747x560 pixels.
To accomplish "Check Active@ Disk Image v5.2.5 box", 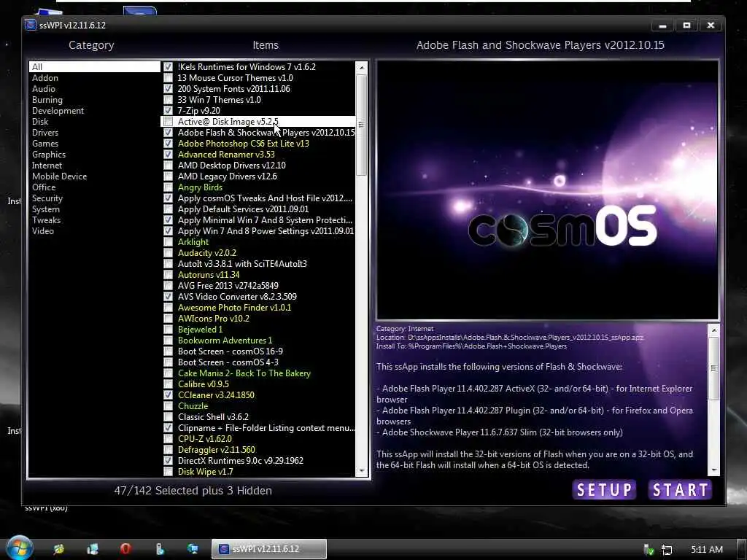I will coord(169,122).
